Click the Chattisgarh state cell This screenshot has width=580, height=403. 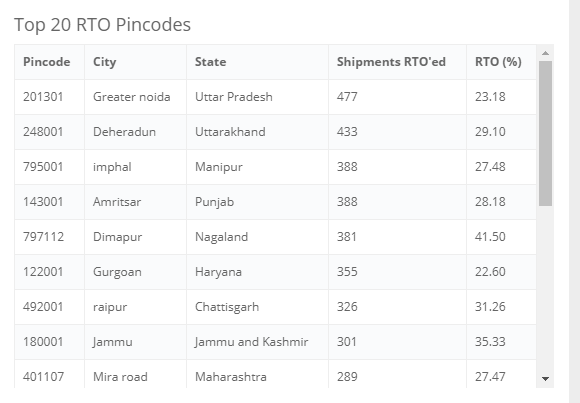tap(257, 307)
